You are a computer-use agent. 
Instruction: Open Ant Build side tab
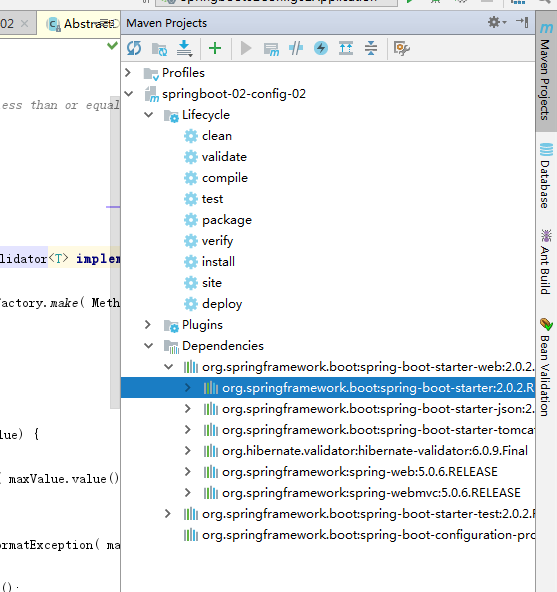click(x=546, y=262)
